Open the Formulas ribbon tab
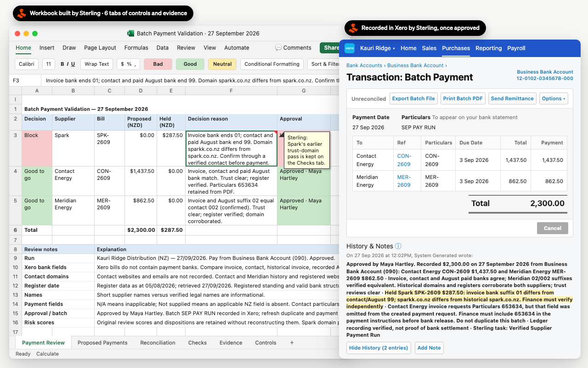Screen dimensions: 588x368 pos(136,48)
